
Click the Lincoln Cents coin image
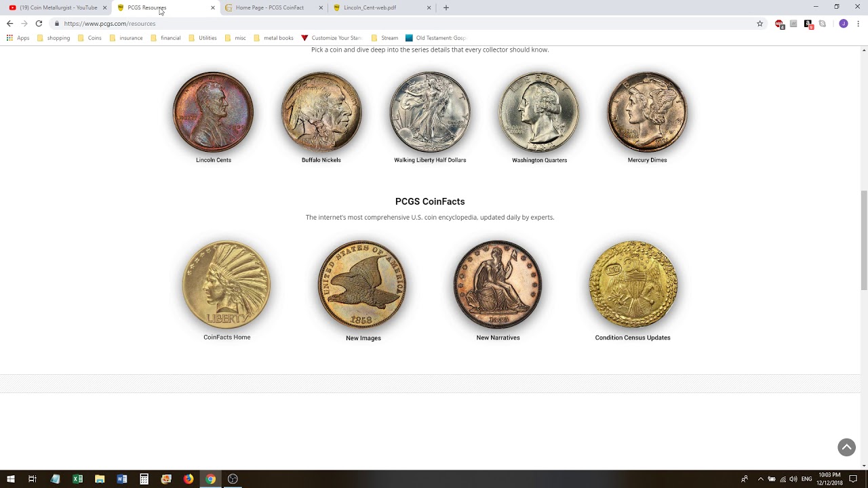tap(213, 112)
